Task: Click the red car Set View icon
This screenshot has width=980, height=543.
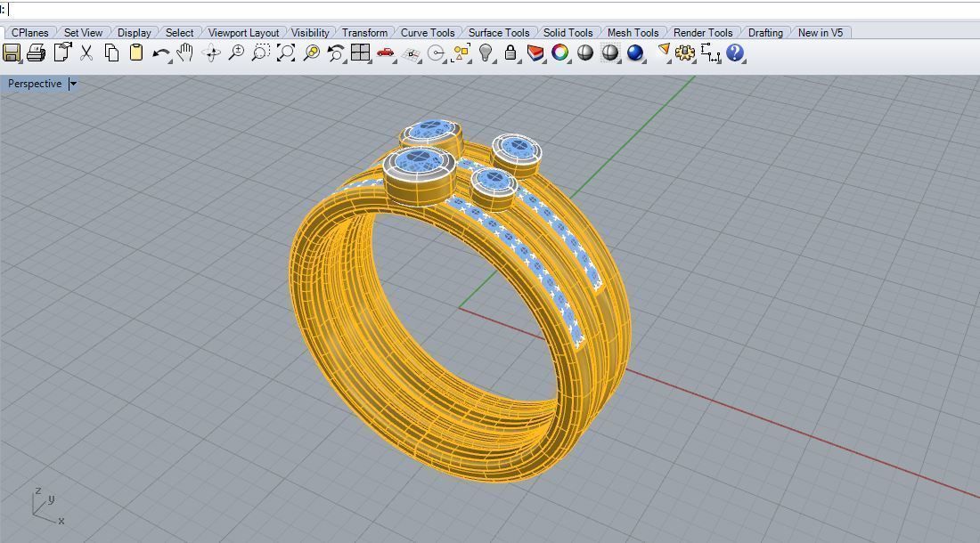Action: click(x=386, y=53)
